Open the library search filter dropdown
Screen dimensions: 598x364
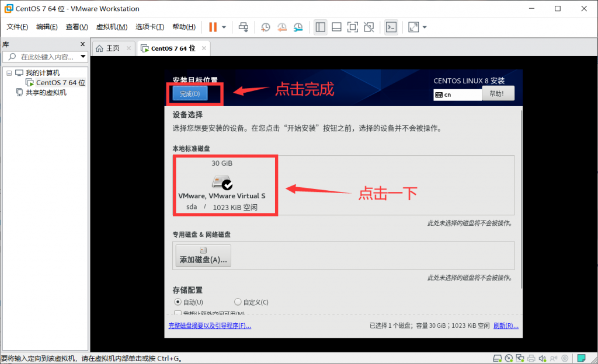point(83,57)
